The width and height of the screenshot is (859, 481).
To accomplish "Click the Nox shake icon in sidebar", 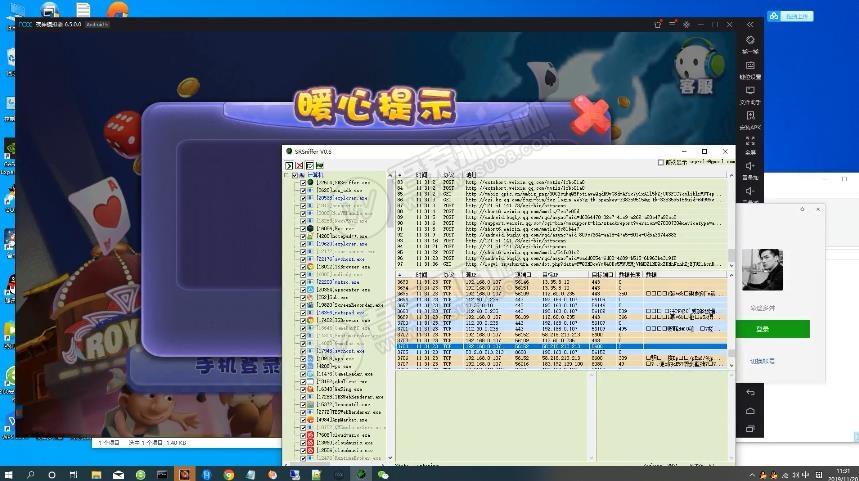I will point(750,40).
